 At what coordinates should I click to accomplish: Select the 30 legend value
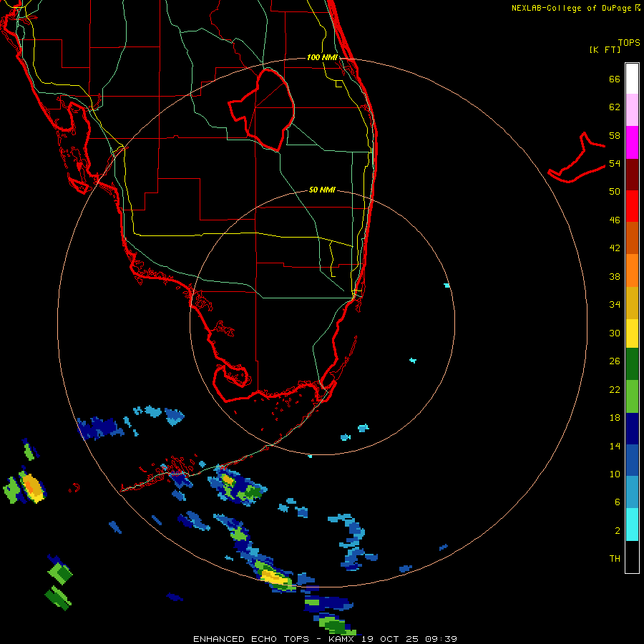coord(615,333)
